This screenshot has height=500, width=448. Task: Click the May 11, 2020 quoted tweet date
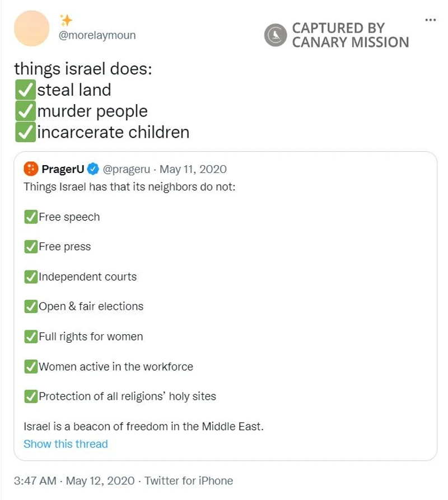193,169
